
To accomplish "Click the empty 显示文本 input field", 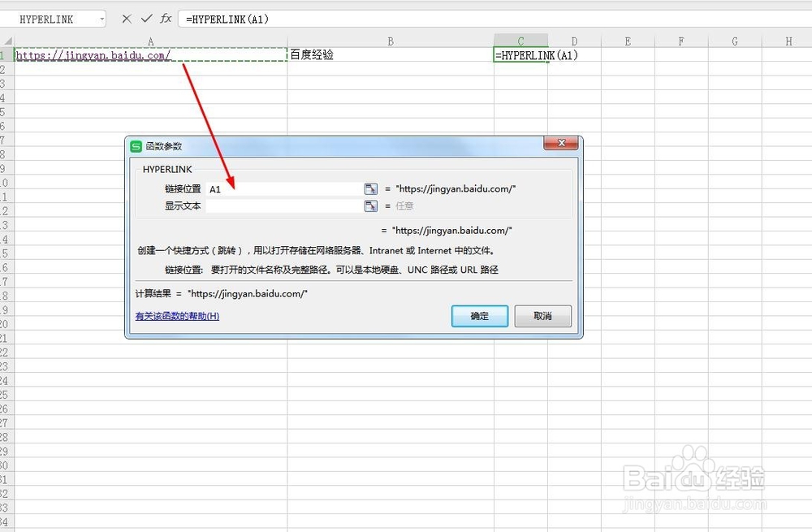I will [284, 205].
